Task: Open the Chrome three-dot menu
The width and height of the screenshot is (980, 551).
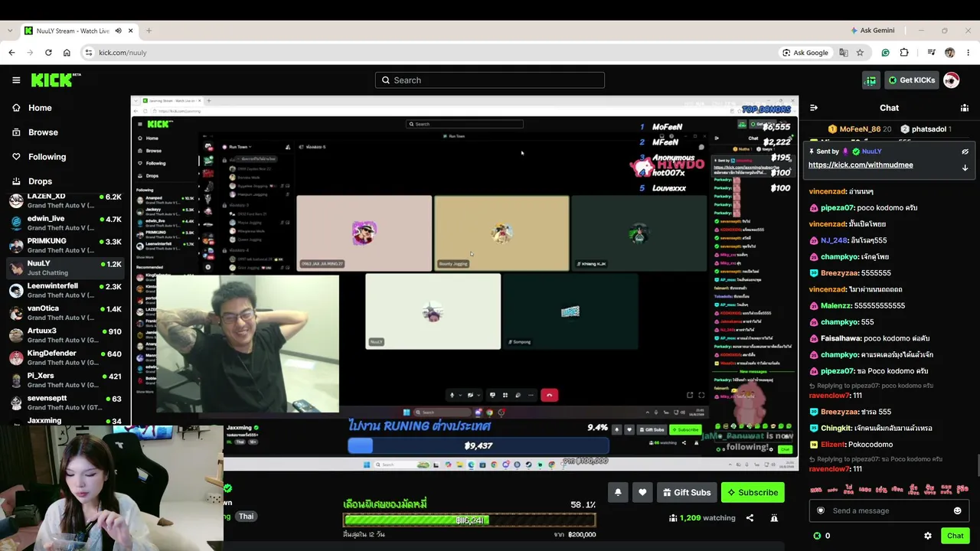Action: point(968,53)
